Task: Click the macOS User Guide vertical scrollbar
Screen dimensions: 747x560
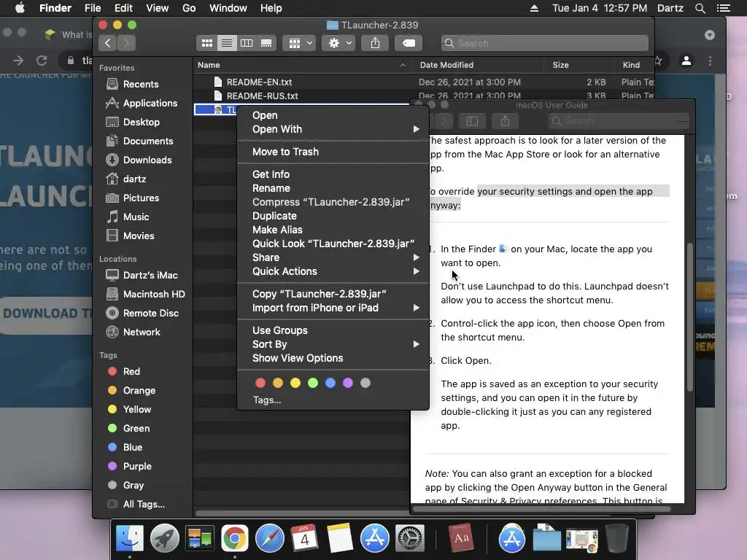Action: (x=689, y=317)
